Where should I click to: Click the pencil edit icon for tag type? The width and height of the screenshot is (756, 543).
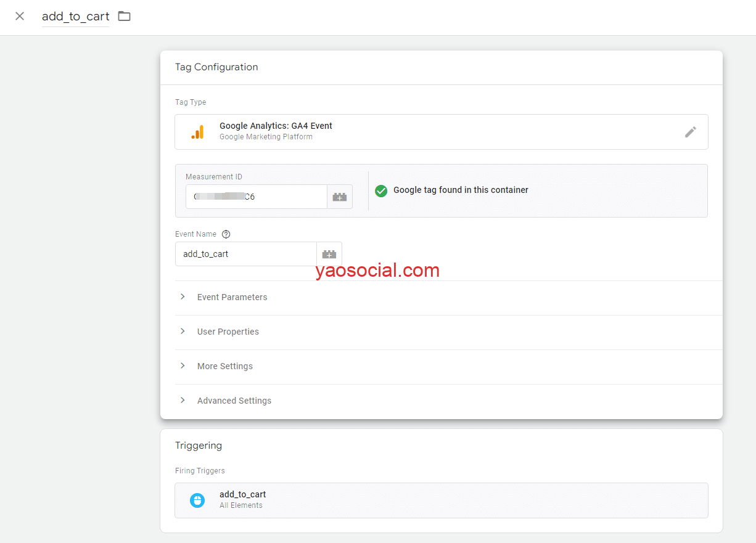click(690, 132)
